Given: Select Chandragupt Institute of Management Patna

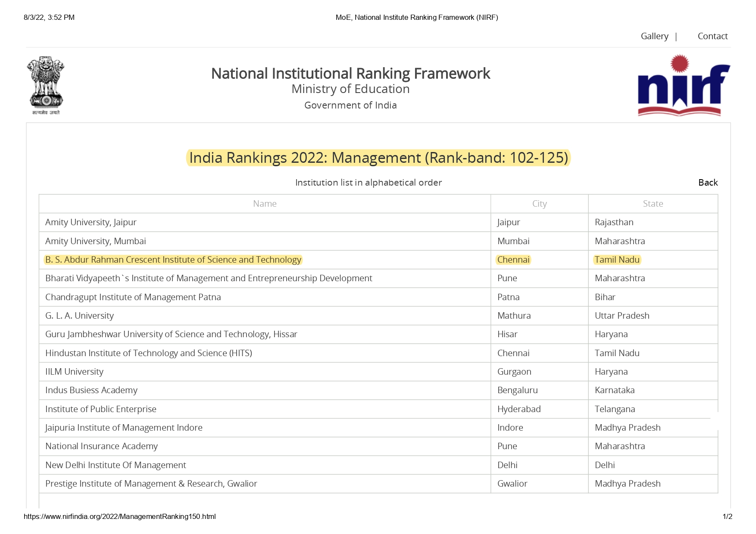Looking at the screenshot, I should click(x=133, y=297).
